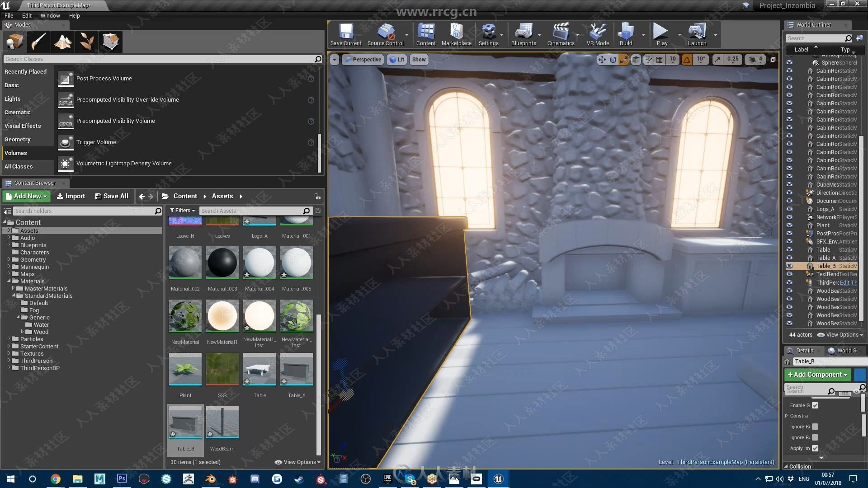
Task: Select the Material_003 black material thumbnail
Action: click(222, 263)
